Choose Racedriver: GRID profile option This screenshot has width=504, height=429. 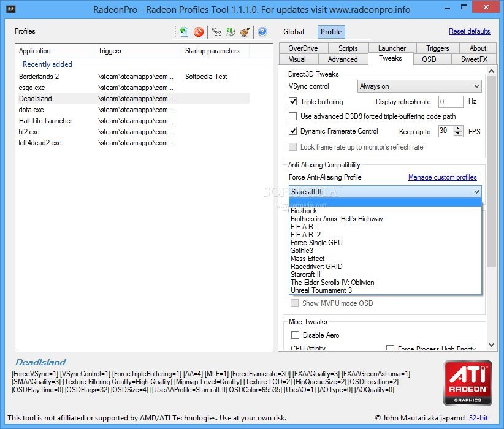click(385, 267)
